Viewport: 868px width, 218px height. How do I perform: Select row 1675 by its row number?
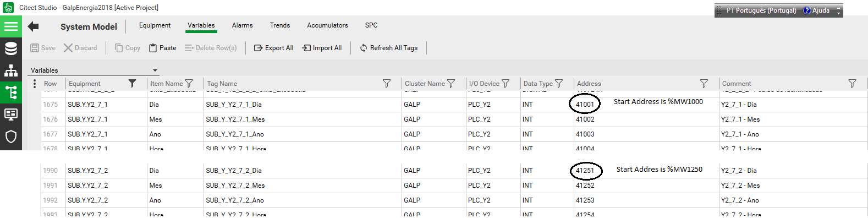50,105
